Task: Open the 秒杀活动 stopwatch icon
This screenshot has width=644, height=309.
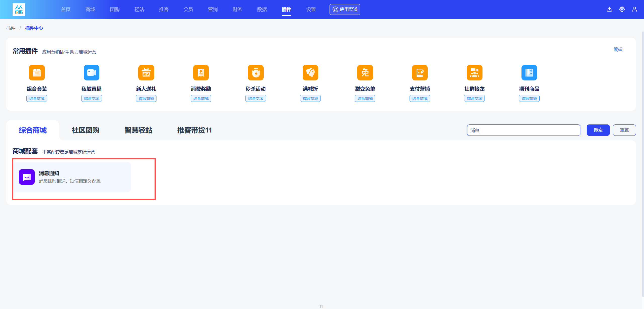Action: point(256,73)
